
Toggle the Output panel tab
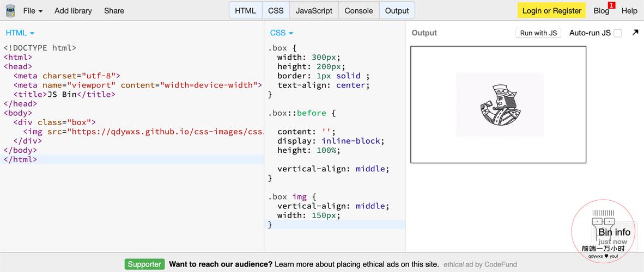[397, 11]
